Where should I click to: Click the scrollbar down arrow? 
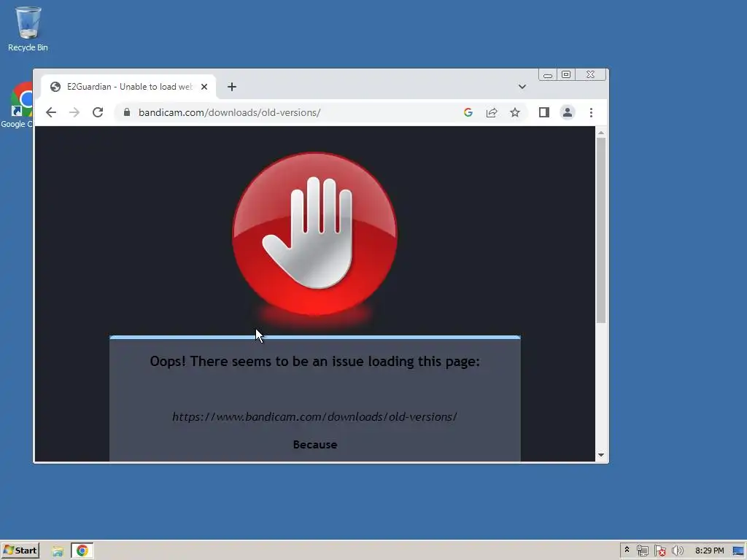point(601,455)
